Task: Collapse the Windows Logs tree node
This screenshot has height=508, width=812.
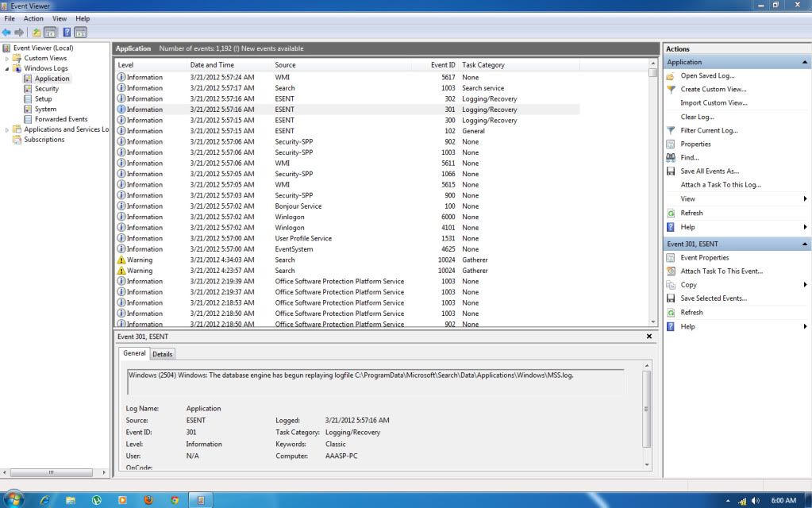Action: 6,68
